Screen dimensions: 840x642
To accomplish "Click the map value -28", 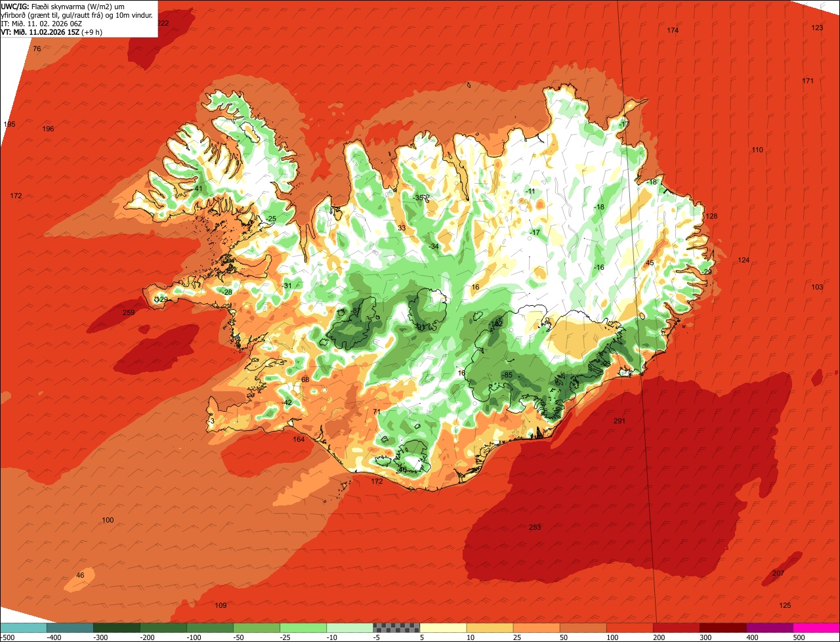I will pyautogui.click(x=227, y=292).
